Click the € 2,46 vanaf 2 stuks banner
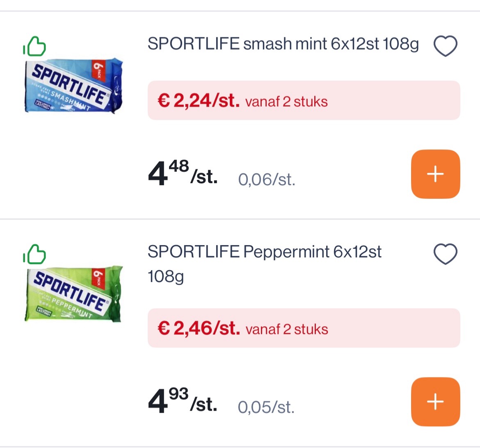 [304, 328]
